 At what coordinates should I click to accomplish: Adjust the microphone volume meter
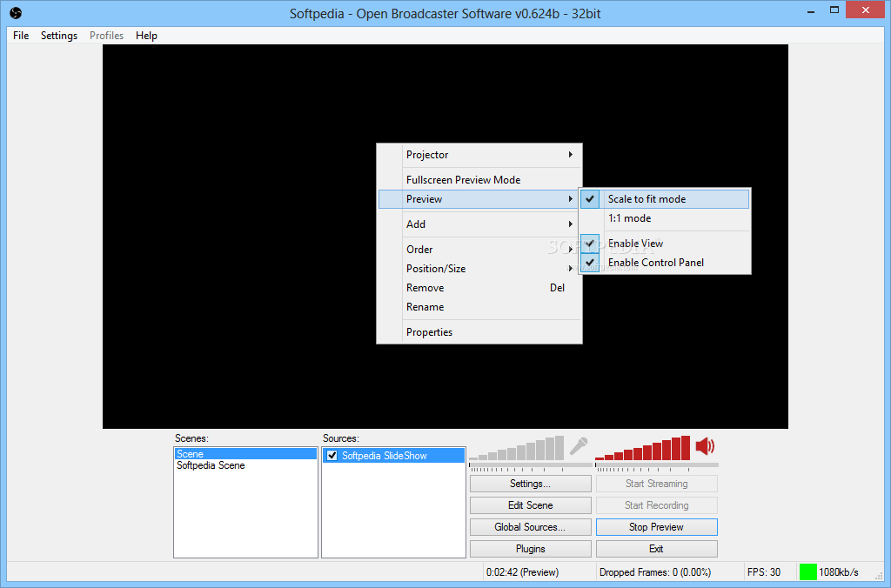[x=517, y=450]
